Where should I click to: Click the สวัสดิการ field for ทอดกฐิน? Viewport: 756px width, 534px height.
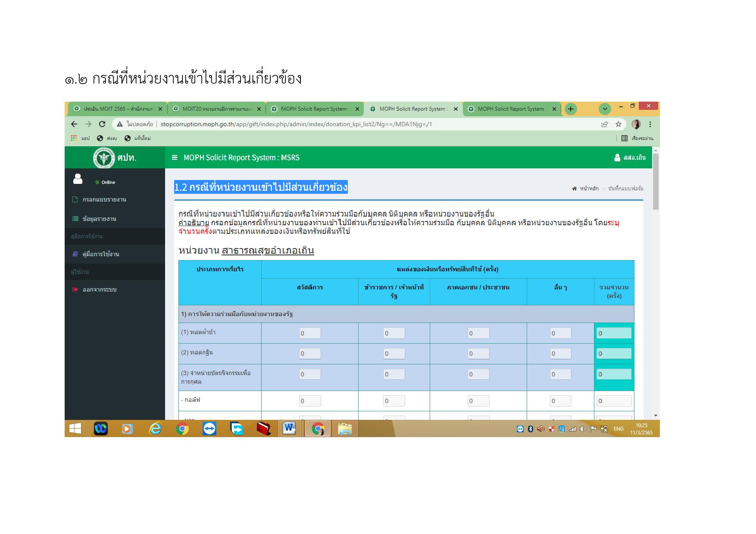(310, 354)
